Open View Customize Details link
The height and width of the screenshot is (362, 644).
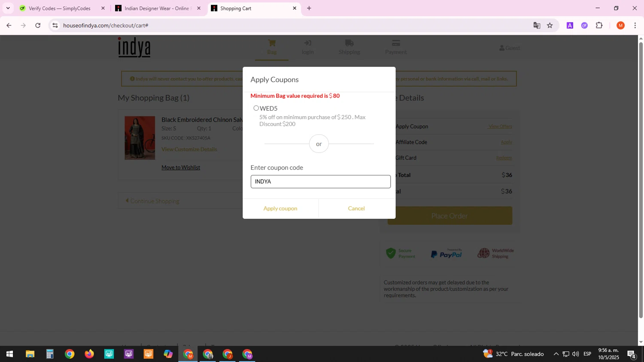pos(189,149)
